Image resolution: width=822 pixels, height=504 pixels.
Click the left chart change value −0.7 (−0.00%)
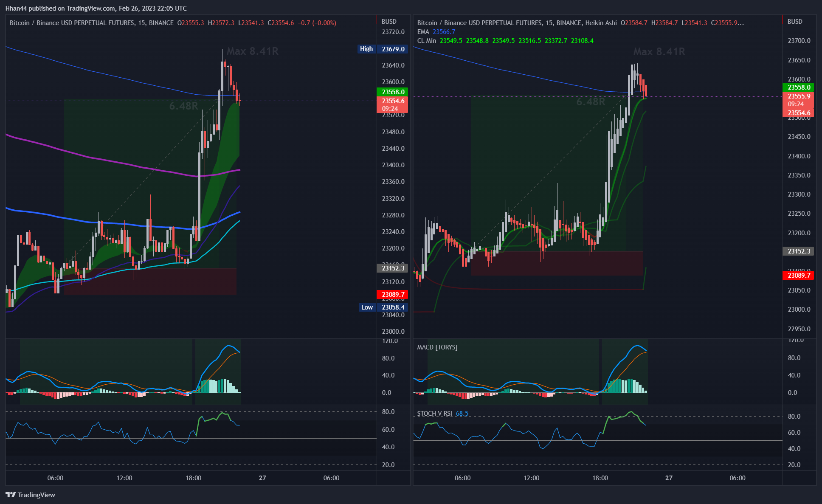[x=317, y=23]
